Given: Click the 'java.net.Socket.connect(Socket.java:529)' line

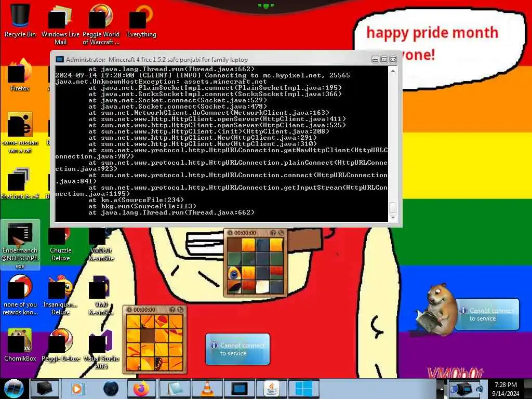Looking at the screenshot, I should click(178, 100).
